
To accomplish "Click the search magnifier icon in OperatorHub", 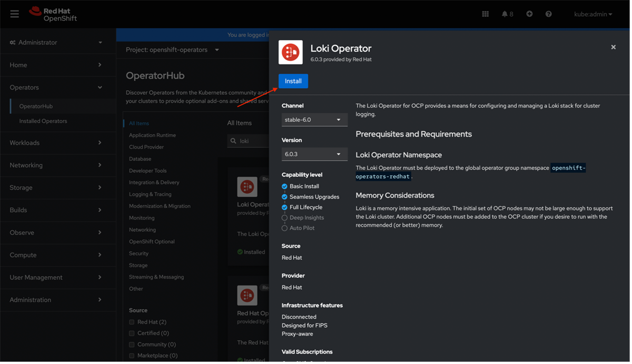I will pos(233,141).
